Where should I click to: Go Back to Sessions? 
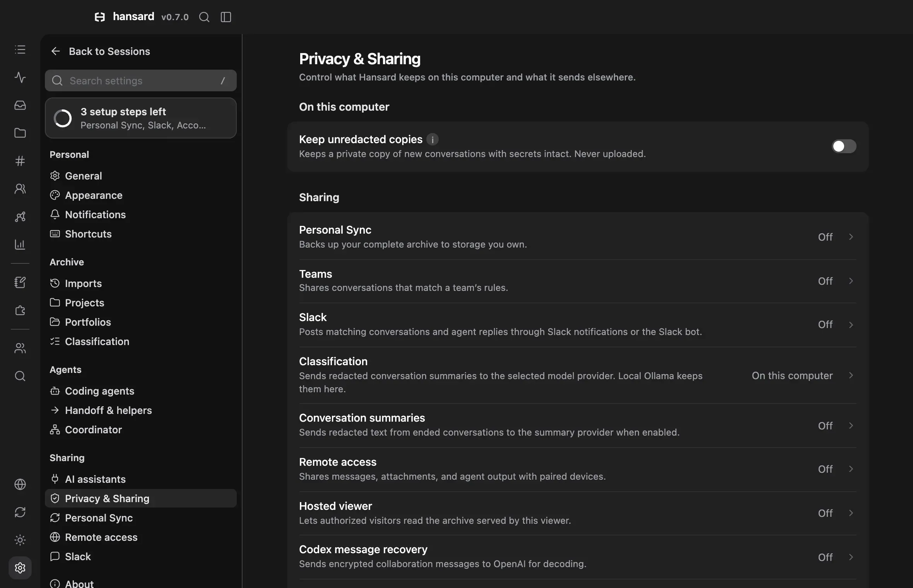[100, 51]
